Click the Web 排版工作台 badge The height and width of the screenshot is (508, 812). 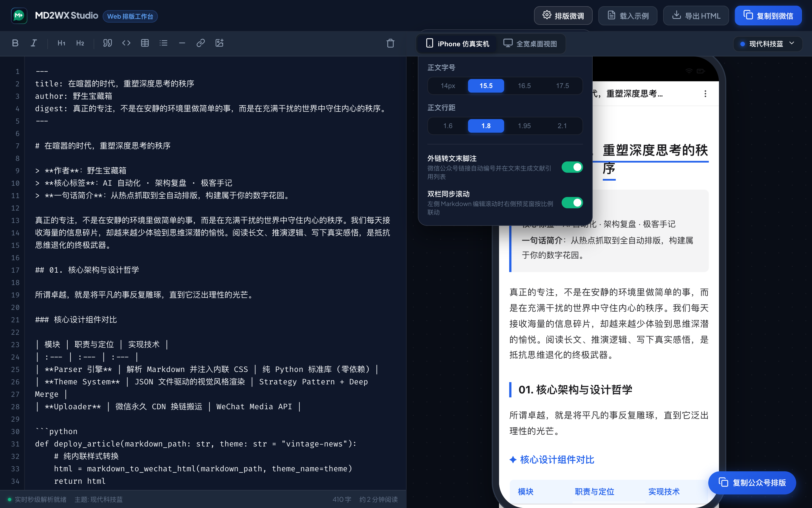[x=130, y=16]
